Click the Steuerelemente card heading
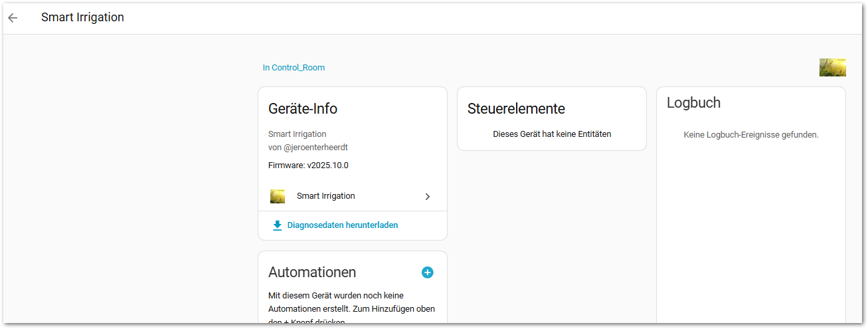The image size is (868, 329). click(x=516, y=108)
